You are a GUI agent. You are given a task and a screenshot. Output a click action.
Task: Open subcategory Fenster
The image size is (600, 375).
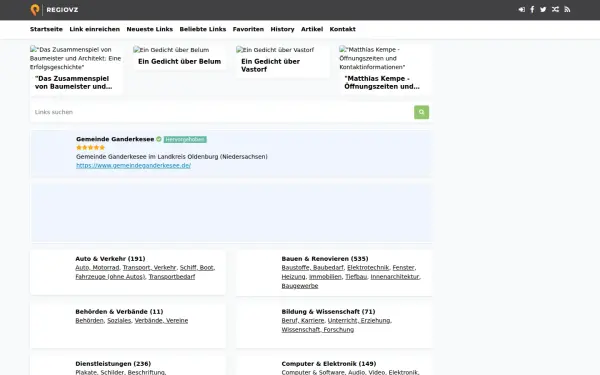(x=403, y=267)
